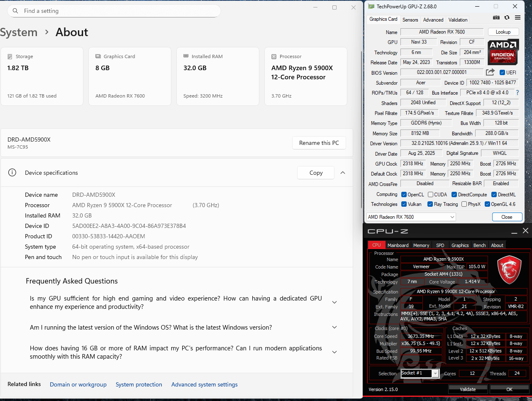This screenshot has width=532, height=401.
Task: Click the MSI dragon logo in CPU-Z
Action: tap(509, 270)
